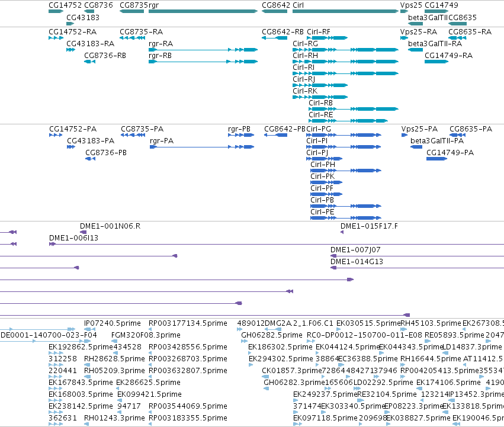Select the DME1-006I13 clone label

[x=73, y=238]
